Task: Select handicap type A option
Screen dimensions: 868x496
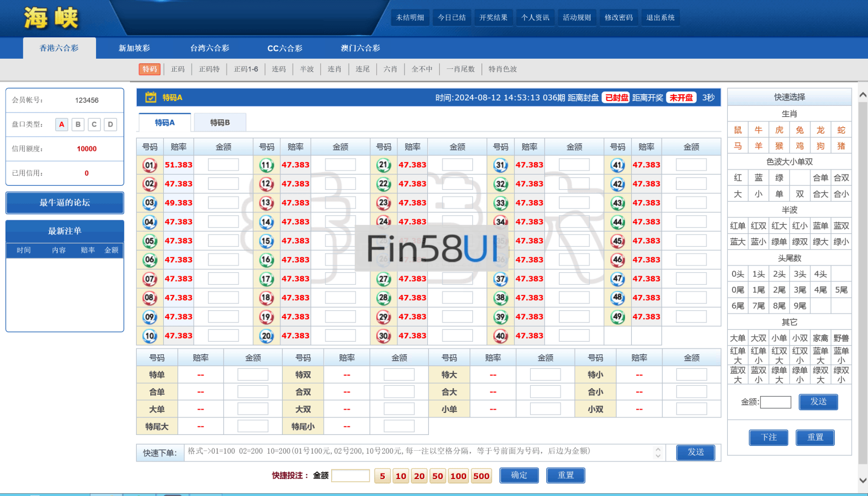Action: (62, 124)
